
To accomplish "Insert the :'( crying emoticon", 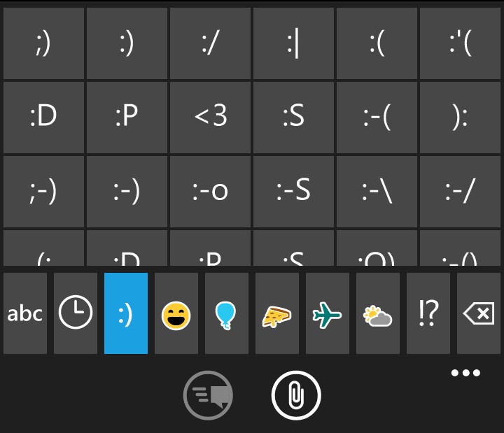I will pos(460,43).
